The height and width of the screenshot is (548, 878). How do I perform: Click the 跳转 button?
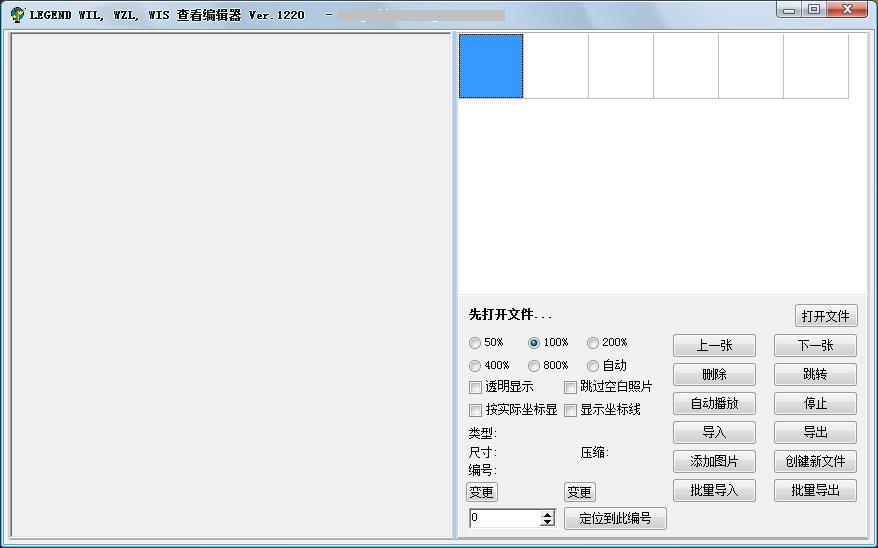click(815, 374)
